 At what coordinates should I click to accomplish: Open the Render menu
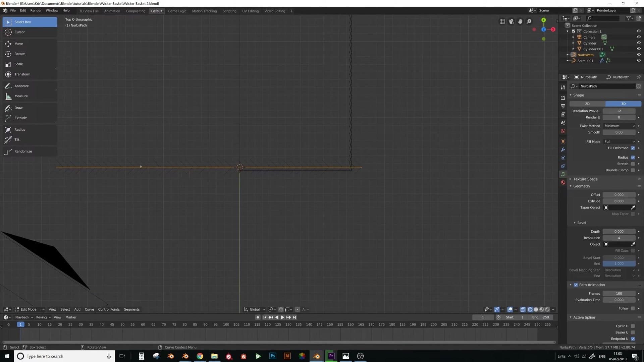click(x=36, y=11)
